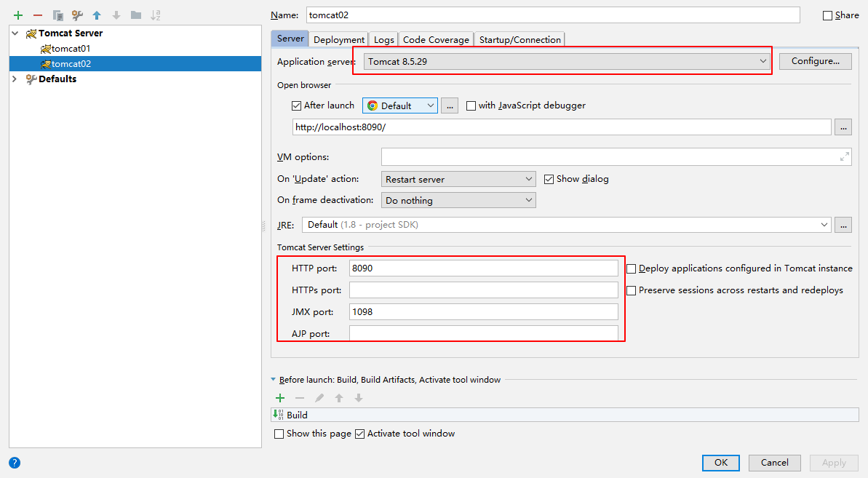Add a before launch task with plus icon

[280, 398]
